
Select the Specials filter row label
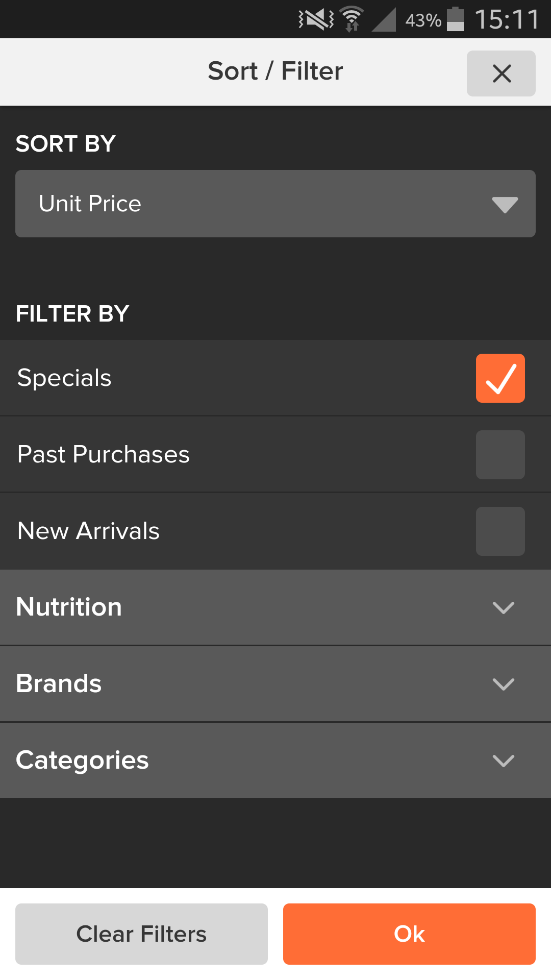pyautogui.click(x=64, y=378)
